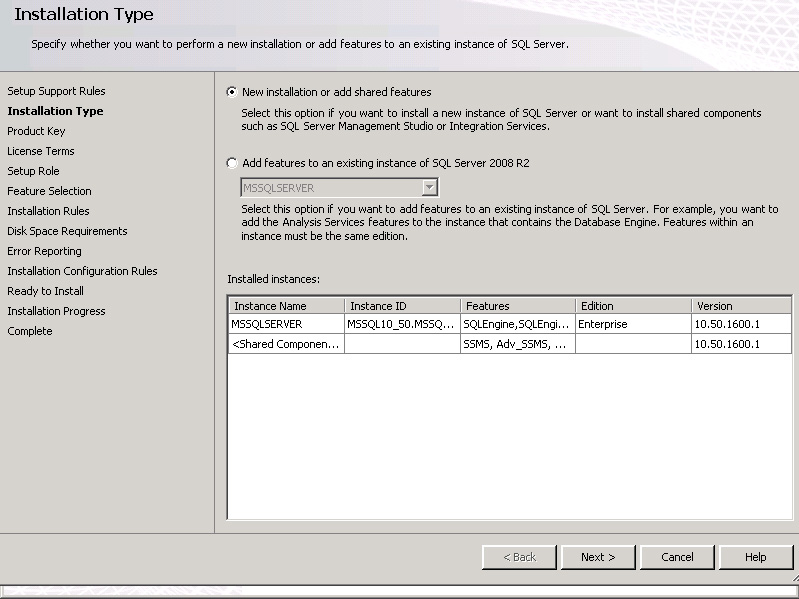Click Ready to Install in sidebar
799x599 pixels.
[45, 291]
